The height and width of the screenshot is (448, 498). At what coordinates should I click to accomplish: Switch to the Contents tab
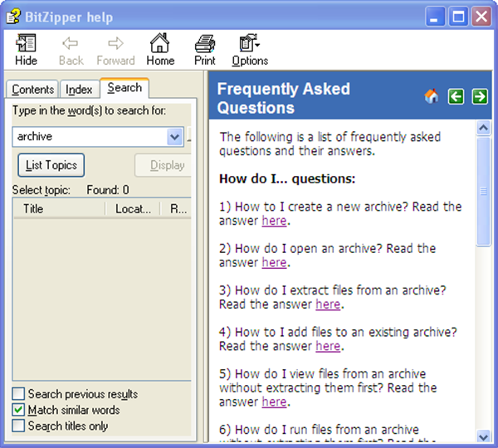tap(32, 90)
